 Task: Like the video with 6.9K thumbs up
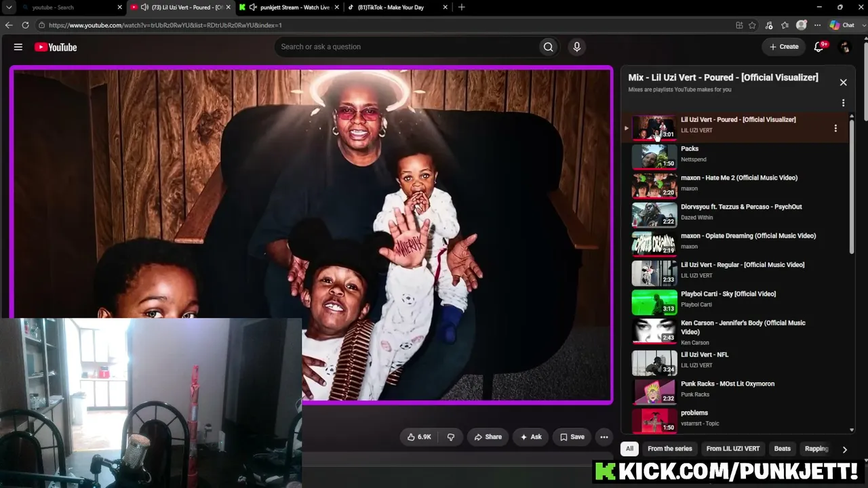click(x=419, y=437)
